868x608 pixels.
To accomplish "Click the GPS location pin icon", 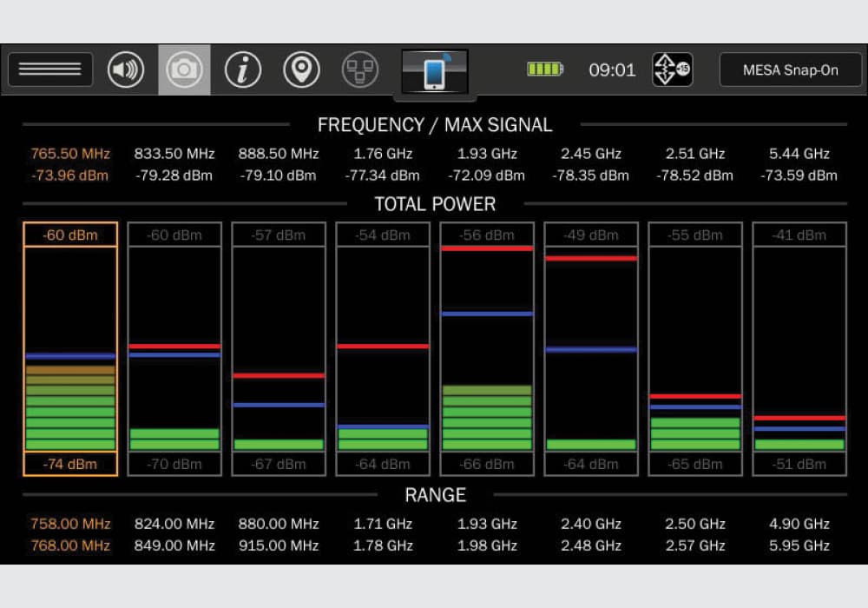I will click(301, 69).
